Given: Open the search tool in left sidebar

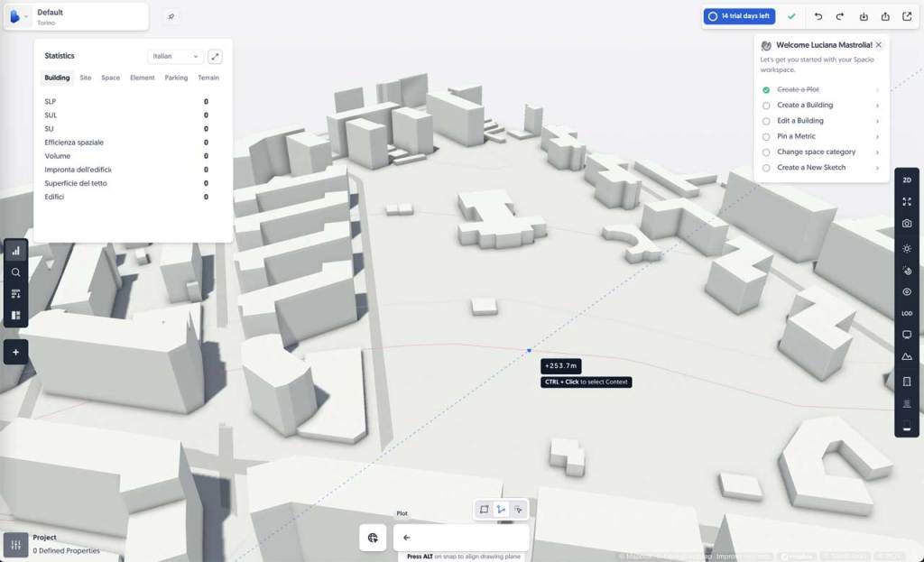Looking at the screenshot, I should click(x=15, y=272).
